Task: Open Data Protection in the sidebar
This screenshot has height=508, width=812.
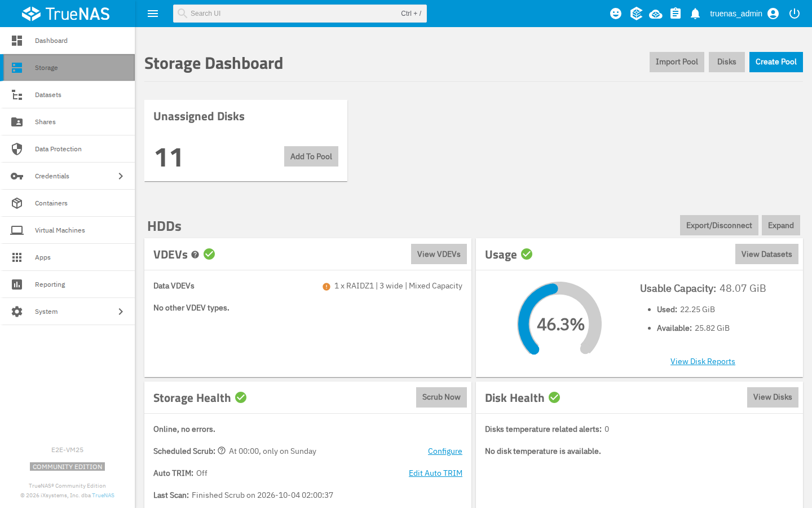Action: (x=68, y=149)
